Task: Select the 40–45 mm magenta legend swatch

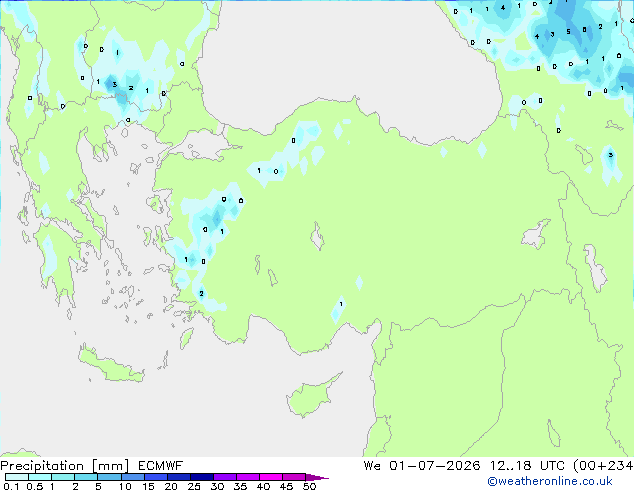Action: tap(271, 477)
